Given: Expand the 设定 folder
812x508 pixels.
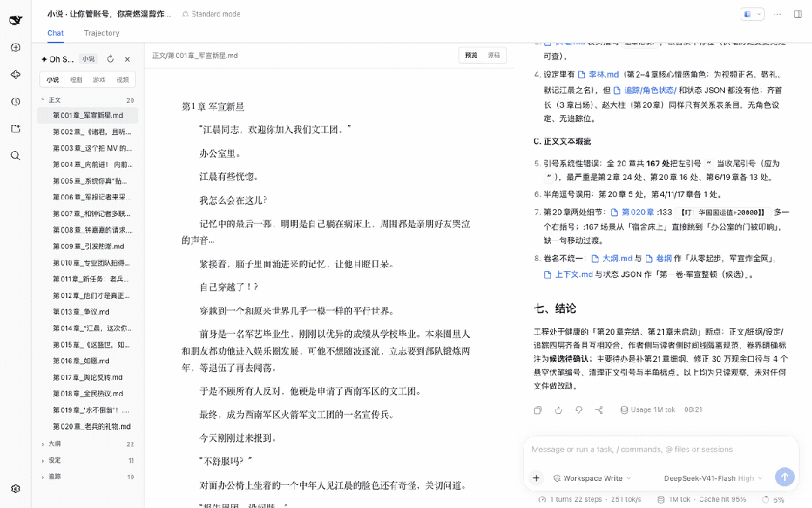Looking at the screenshot, I should click(87, 461).
